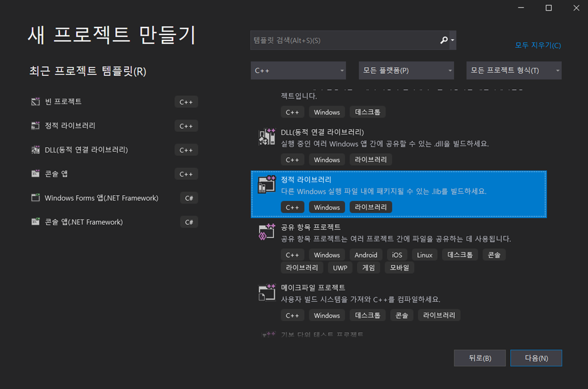Click the recent 정적 라이브러리 icon
Image resolution: width=588 pixels, height=389 pixels.
[x=35, y=126]
